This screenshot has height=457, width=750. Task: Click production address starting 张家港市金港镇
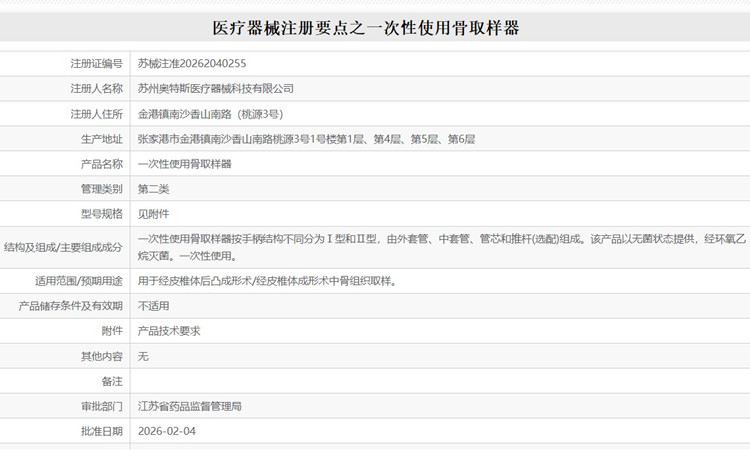click(306, 139)
